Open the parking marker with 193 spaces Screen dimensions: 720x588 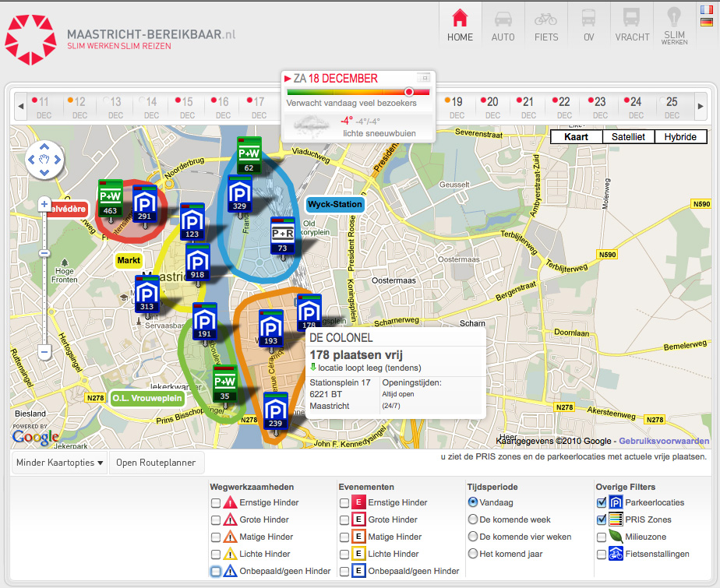[x=270, y=328]
